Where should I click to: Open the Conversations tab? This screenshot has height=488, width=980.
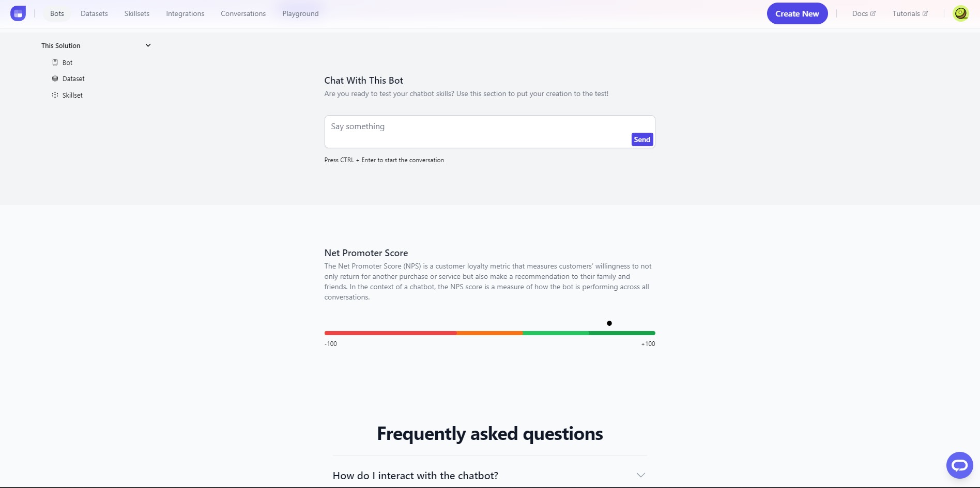(243, 13)
